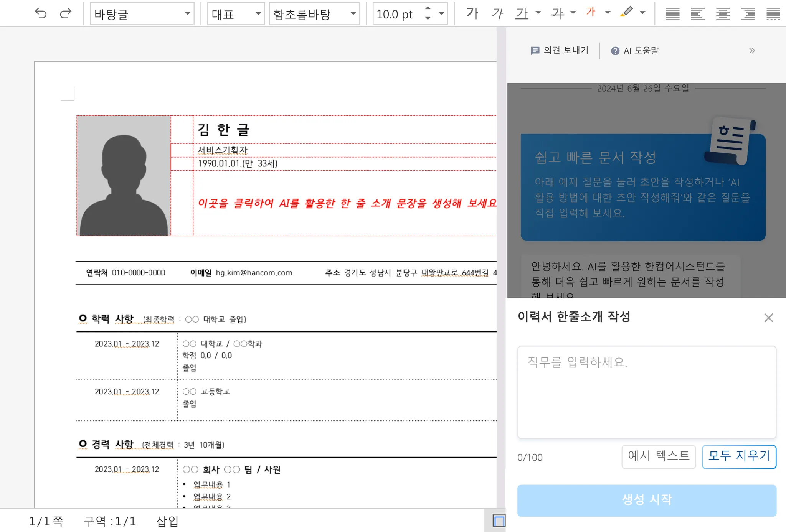Image resolution: width=786 pixels, height=532 pixels.
Task: Align paragraph to the left
Action: tap(697, 14)
